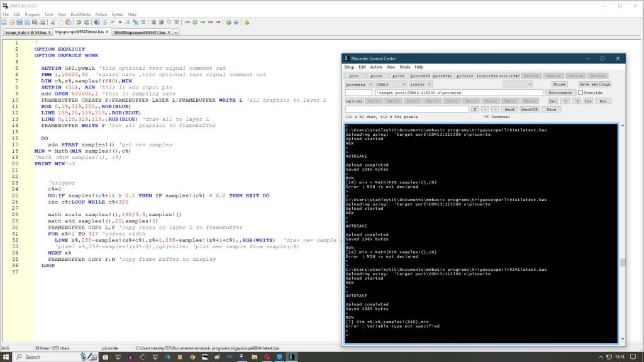Click the Open file folder icon
This screenshot has width=644, height=362.
tap(11, 22)
